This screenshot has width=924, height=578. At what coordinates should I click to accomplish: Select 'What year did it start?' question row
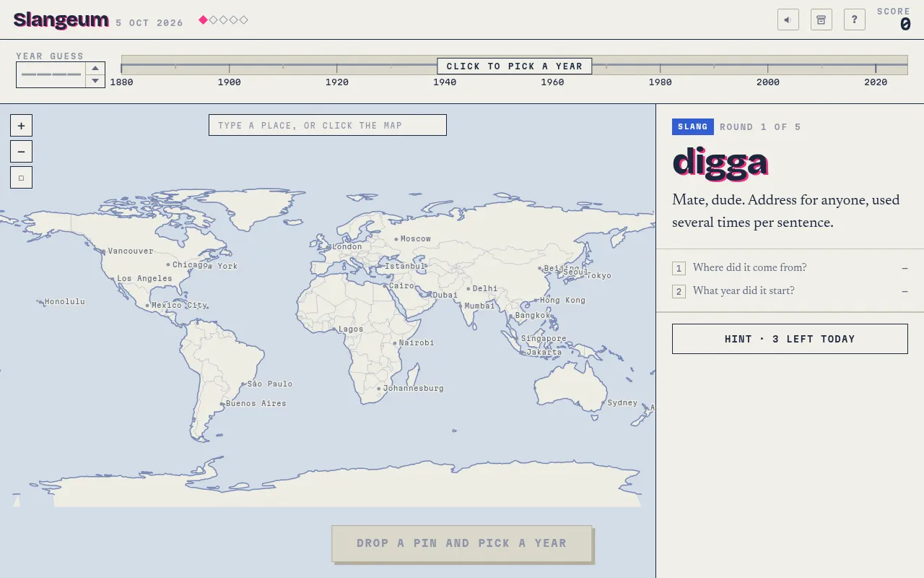point(790,291)
